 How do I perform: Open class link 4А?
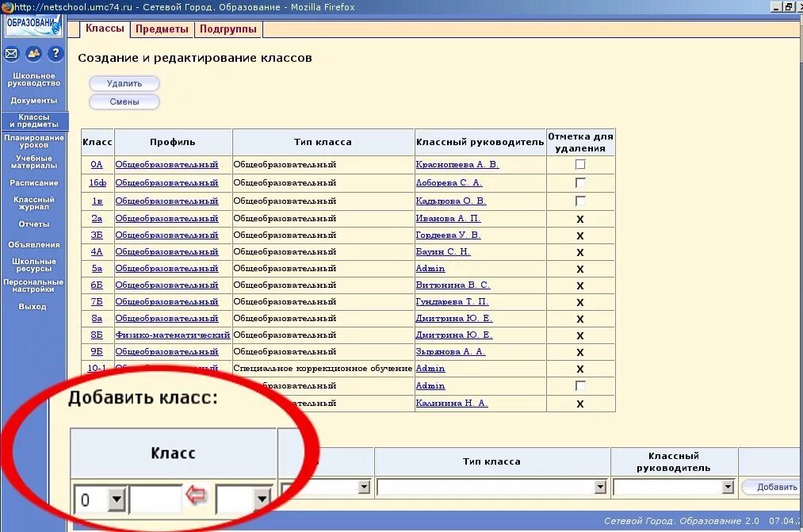(x=97, y=252)
